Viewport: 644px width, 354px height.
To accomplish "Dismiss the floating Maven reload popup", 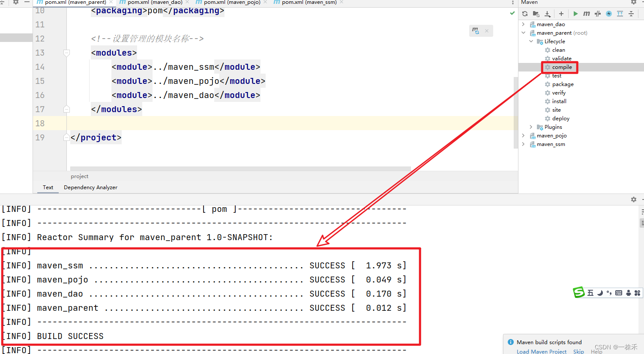I will 487,31.
